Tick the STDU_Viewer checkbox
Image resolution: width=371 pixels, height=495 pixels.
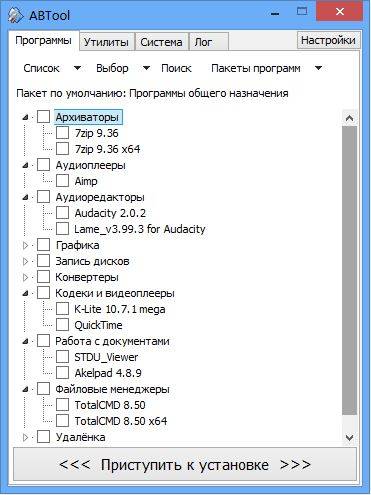click(62, 357)
